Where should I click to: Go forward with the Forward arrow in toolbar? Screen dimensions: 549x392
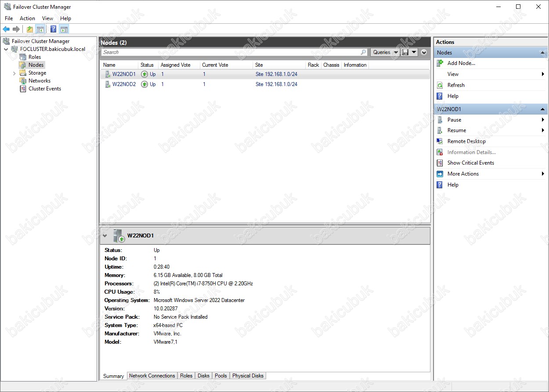pyautogui.click(x=16, y=29)
